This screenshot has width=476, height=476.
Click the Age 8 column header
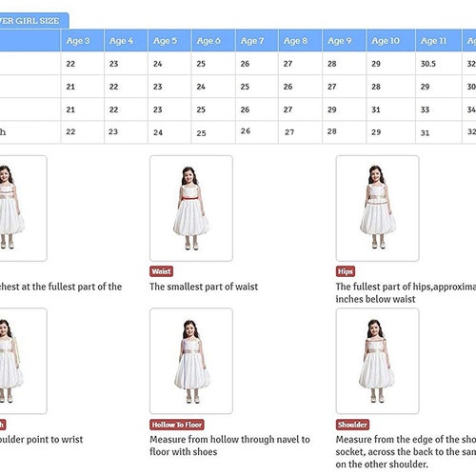click(300, 41)
